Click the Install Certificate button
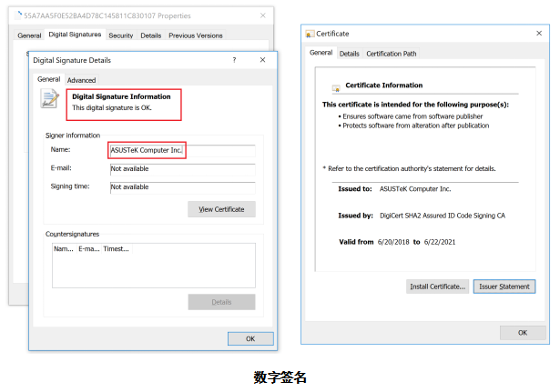 438,286
